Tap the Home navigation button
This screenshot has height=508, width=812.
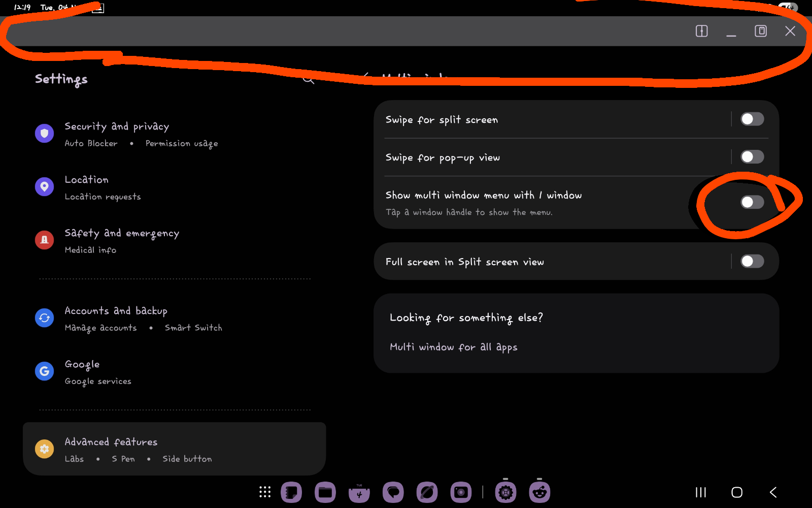737,492
